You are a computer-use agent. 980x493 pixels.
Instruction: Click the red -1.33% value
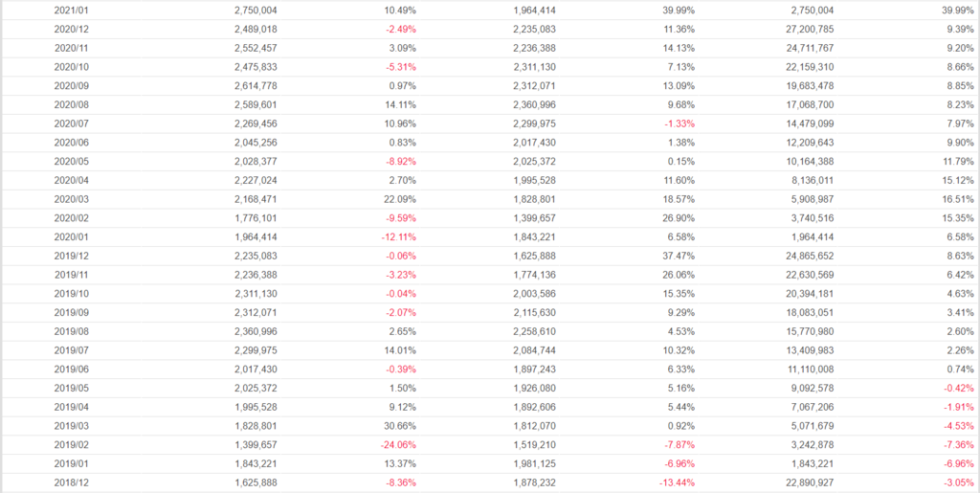click(x=678, y=123)
